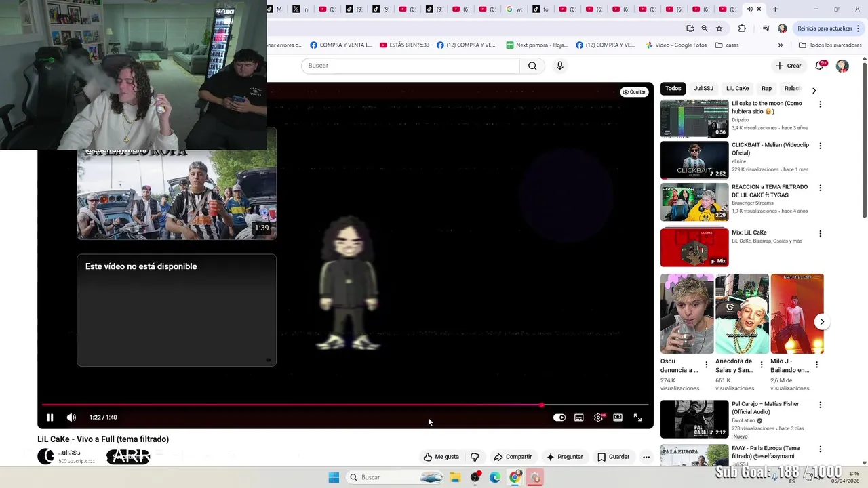
Task: Open the Next primora - Hoja bookmark
Action: click(537, 45)
